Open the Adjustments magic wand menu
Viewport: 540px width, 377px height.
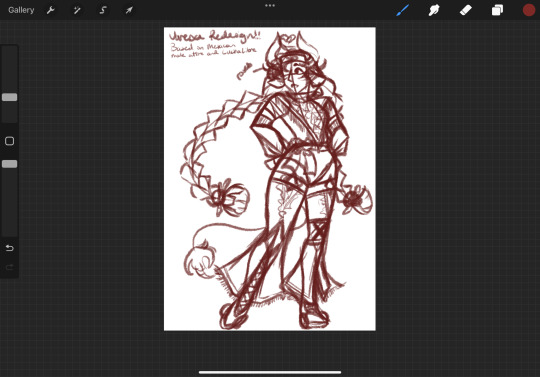tap(77, 10)
